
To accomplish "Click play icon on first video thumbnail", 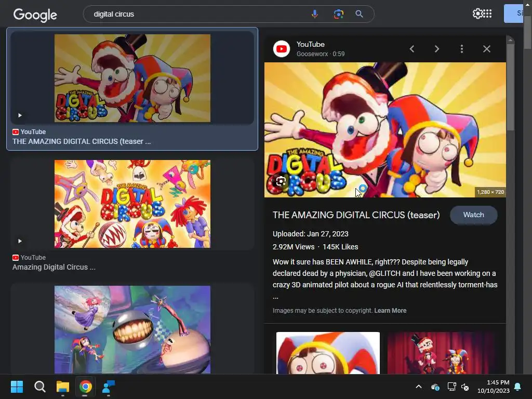I will click(x=20, y=115).
